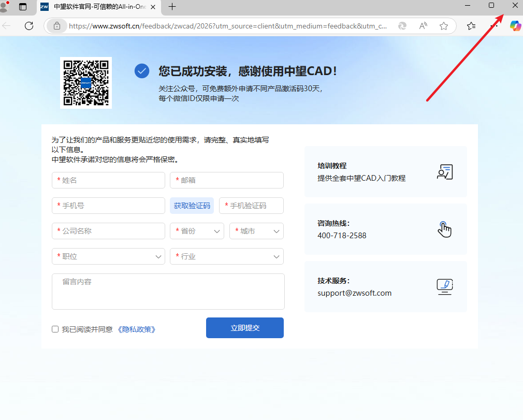
Task: Click the 咨询热线 hand cursor icon
Action: [444, 229]
